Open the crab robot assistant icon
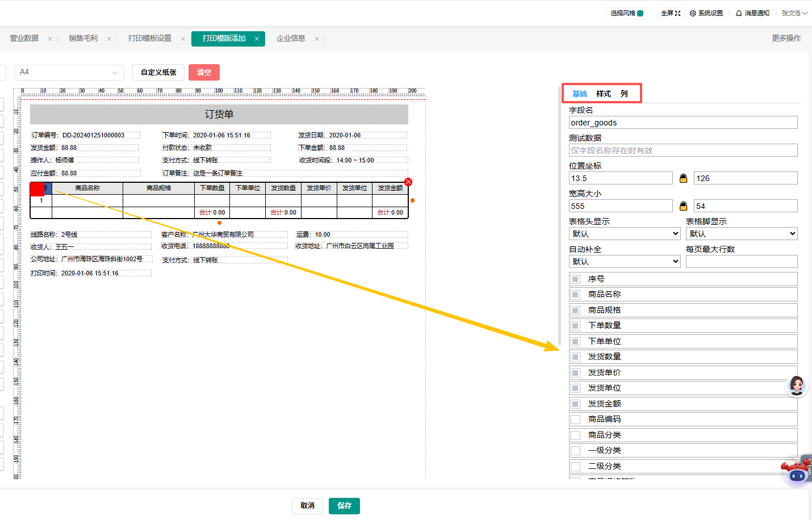This screenshot has height=520, width=812. [796, 471]
